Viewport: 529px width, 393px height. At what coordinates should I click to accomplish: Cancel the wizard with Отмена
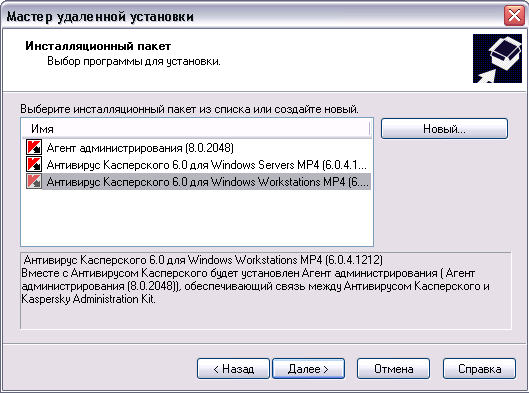coord(393,369)
